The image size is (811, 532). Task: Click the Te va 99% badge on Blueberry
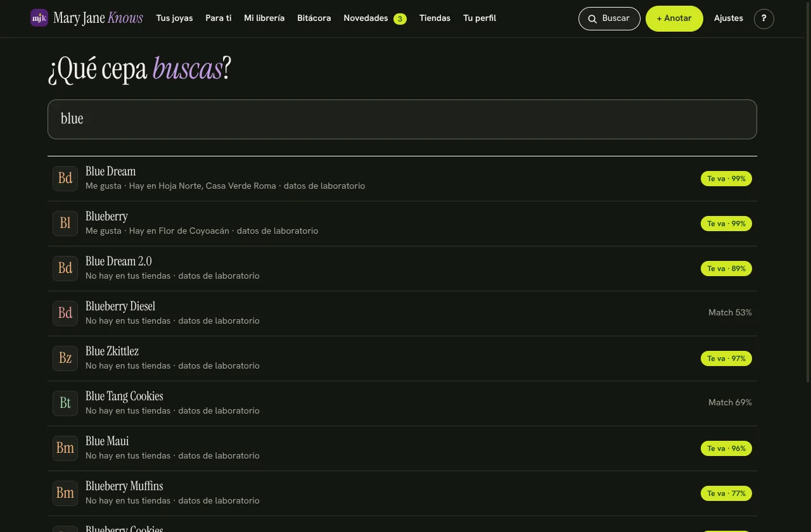click(726, 224)
